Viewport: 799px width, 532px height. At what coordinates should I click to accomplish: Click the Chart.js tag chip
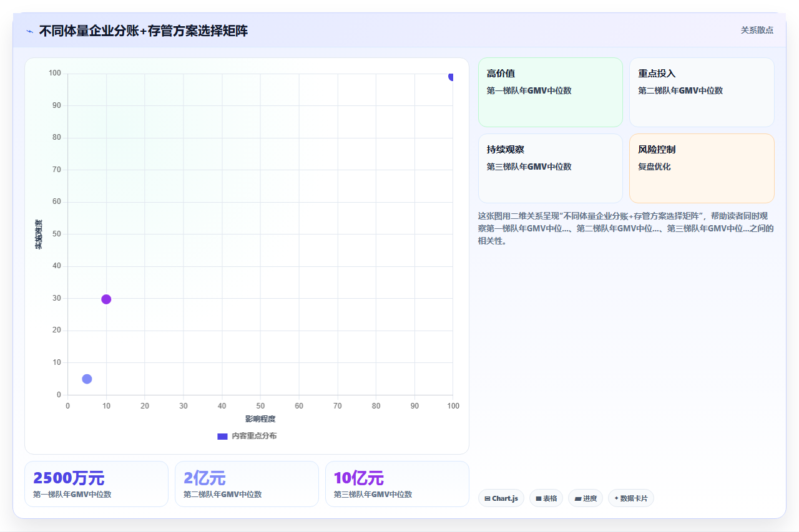(501, 498)
